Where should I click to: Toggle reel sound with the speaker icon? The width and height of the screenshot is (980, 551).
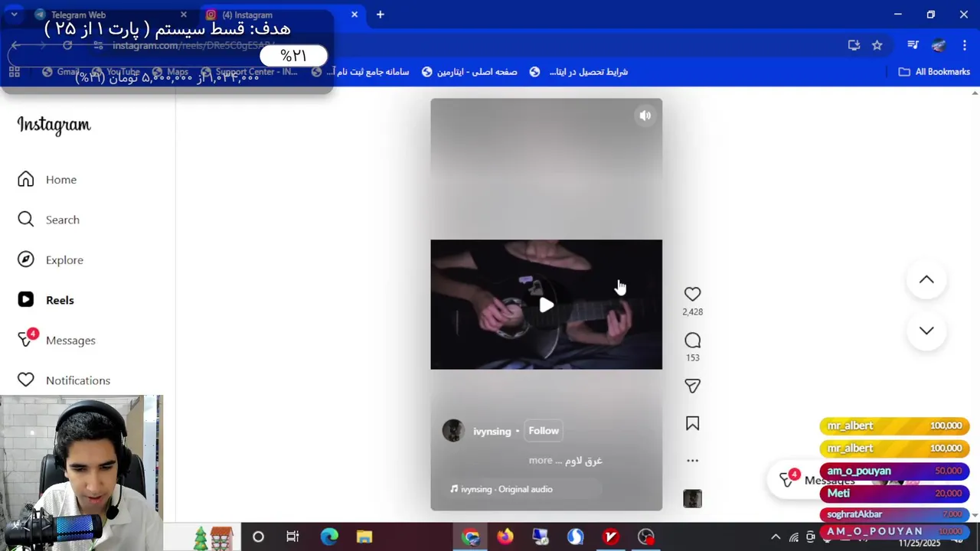[x=645, y=116]
